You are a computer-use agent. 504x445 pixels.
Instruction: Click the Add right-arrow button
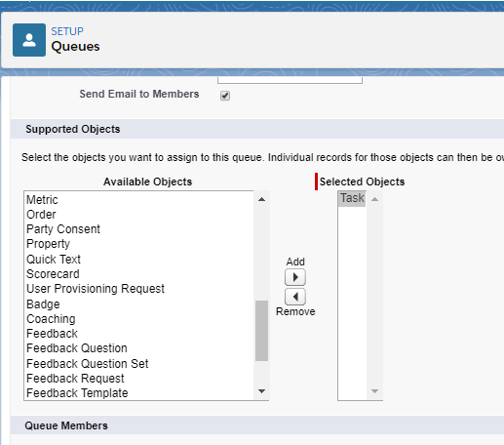tap(295, 277)
